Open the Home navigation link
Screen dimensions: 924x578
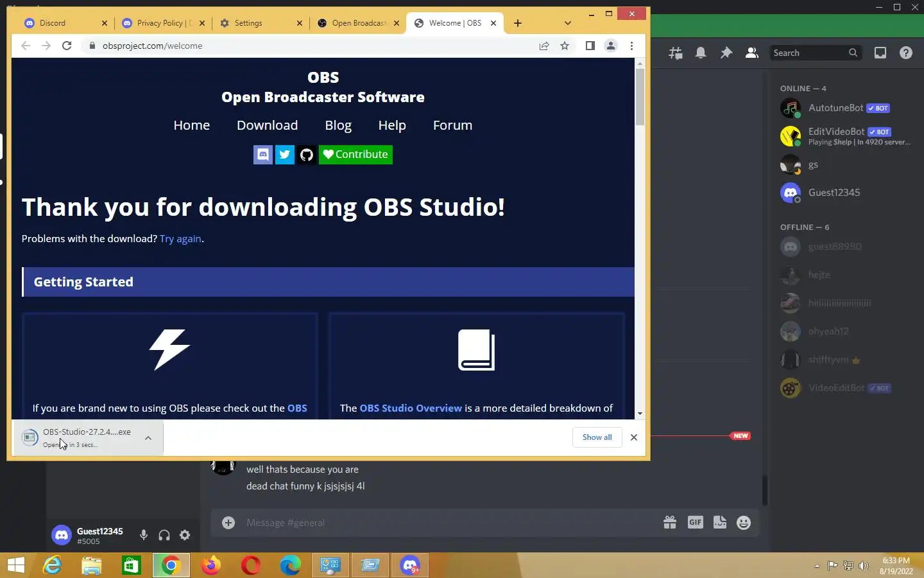coord(192,125)
